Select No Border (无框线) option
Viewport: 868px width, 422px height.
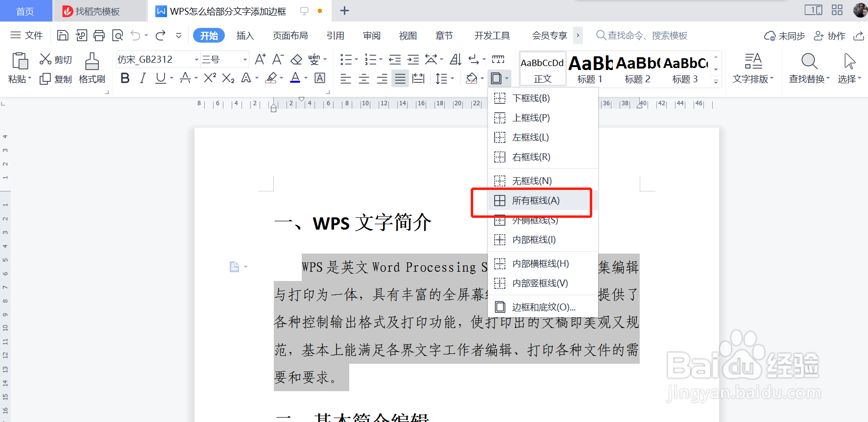[543, 181]
